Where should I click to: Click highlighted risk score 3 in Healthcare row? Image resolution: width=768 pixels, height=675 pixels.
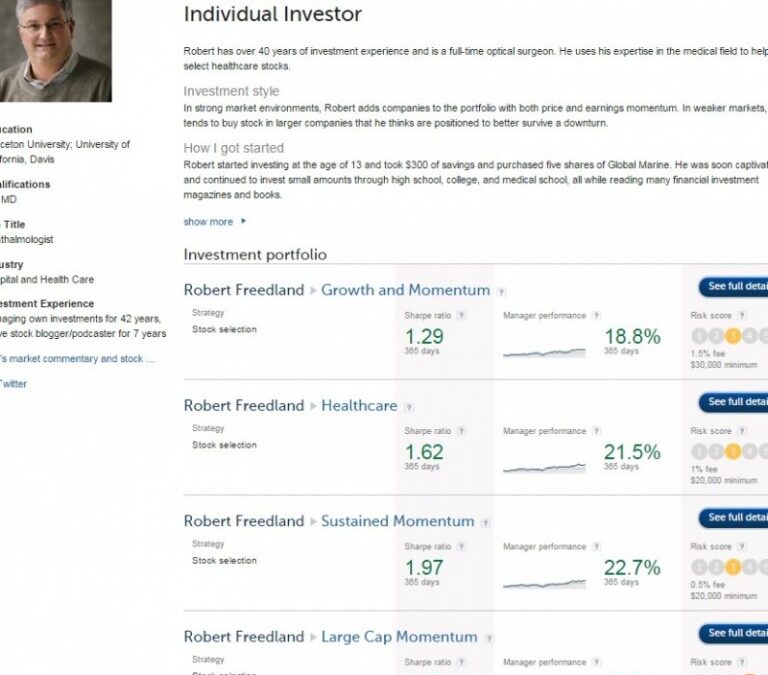coord(733,452)
